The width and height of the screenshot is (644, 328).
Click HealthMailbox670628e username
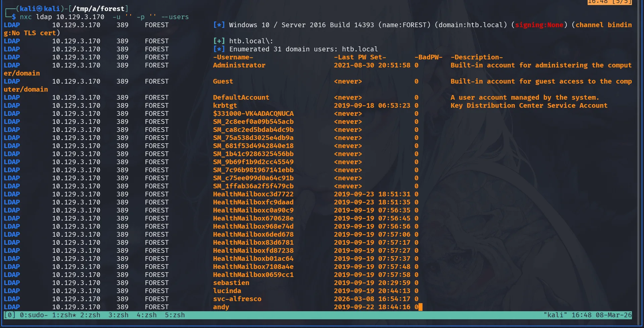coord(253,218)
